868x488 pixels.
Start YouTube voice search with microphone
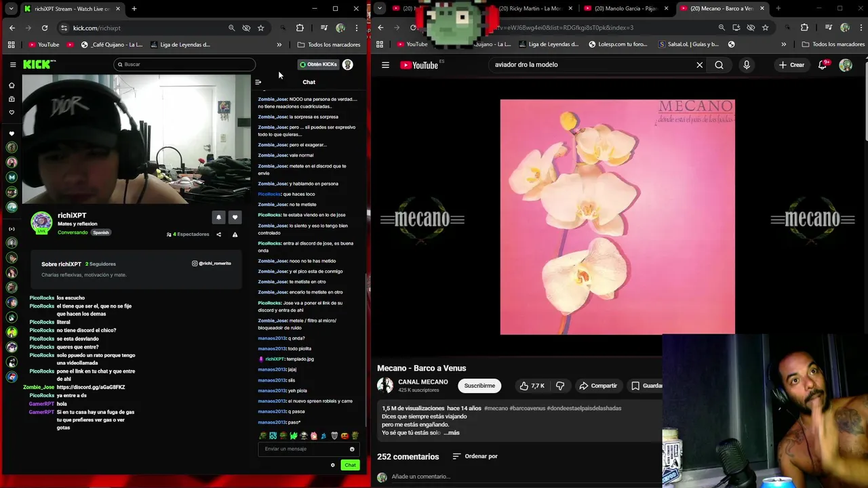pos(747,65)
